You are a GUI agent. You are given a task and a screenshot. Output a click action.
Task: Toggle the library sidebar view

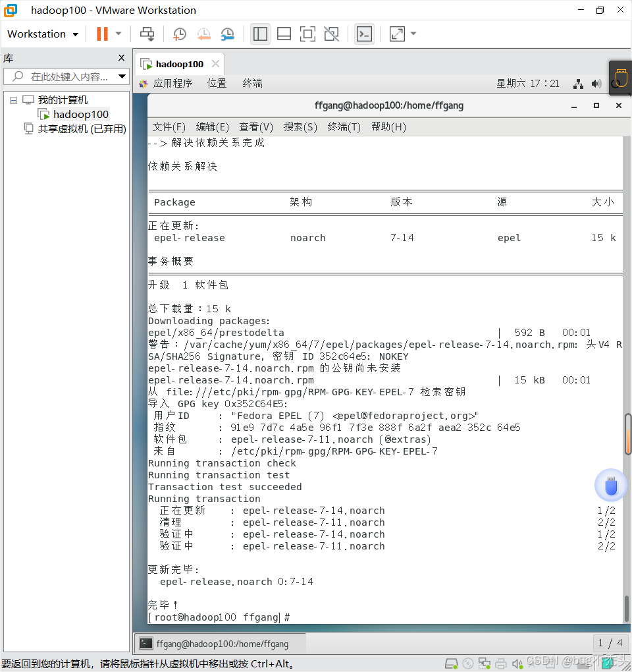pyautogui.click(x=260, y=34)
